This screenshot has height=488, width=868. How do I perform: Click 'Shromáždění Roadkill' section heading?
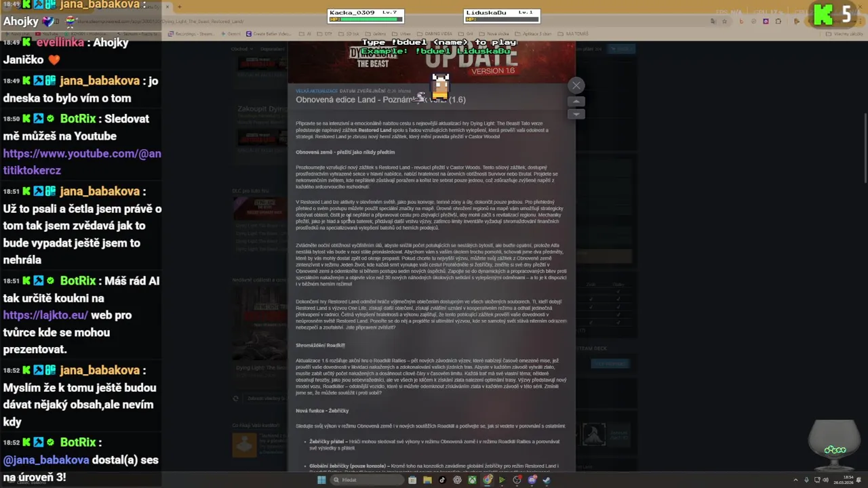click(x=320, y=345)
